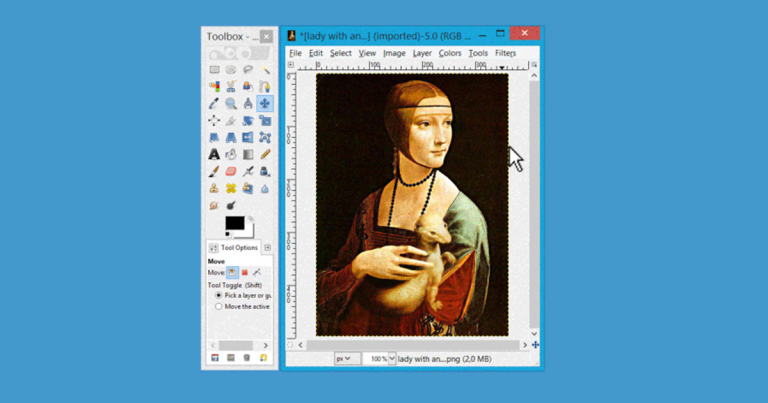Open the Edit menu
This screenshot has width=768, height=403.
coord(316,53)
